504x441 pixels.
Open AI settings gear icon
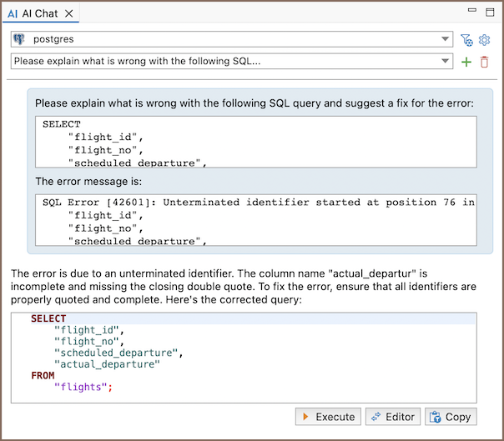484,39
